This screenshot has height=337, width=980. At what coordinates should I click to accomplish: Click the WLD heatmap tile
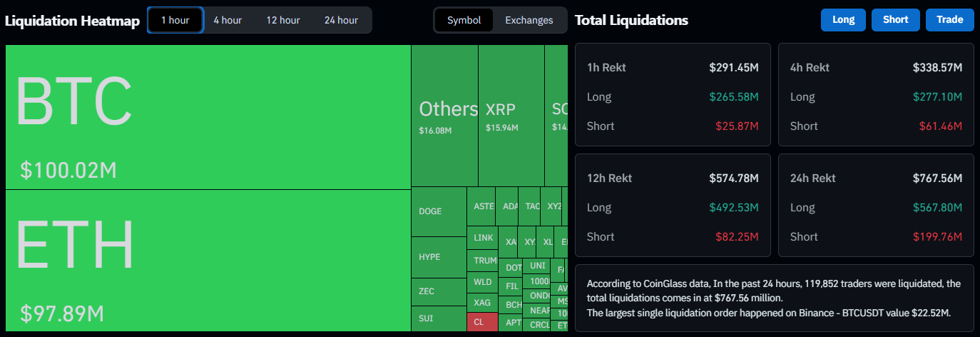[x=482, y=282]
